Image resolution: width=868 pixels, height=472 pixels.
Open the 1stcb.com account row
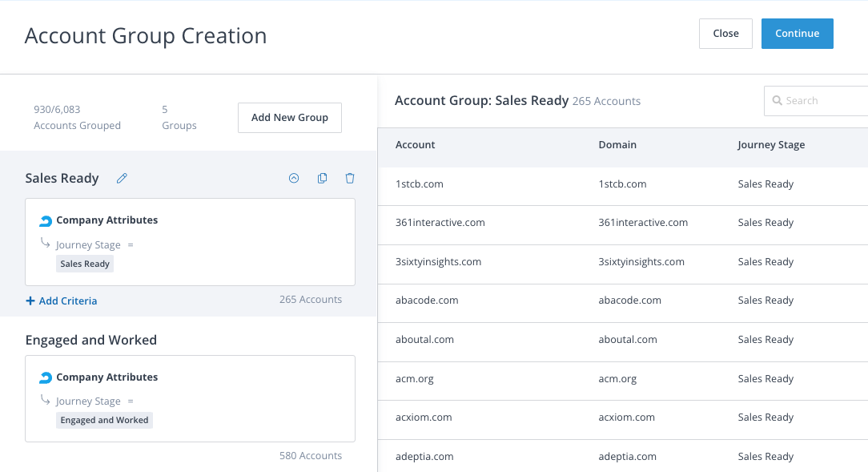tap(419, 184)
